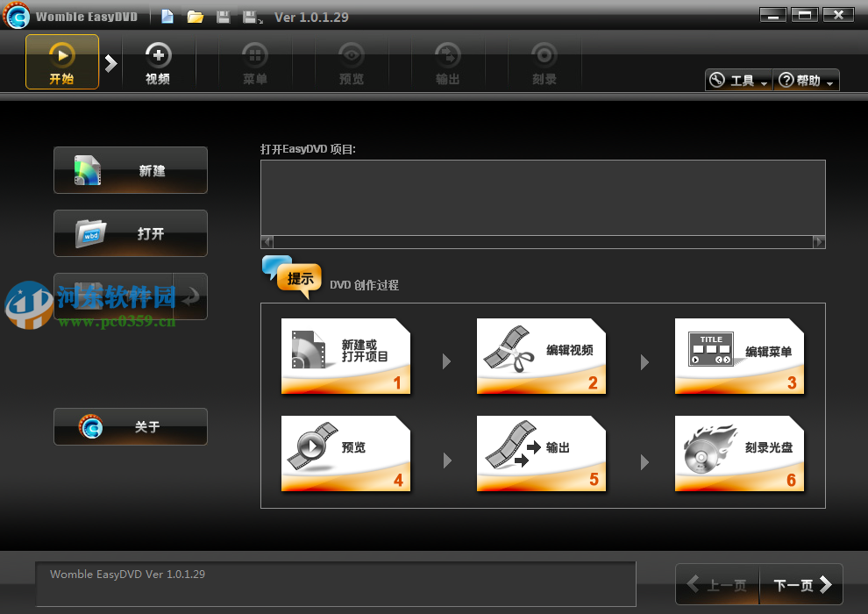This screenshot has height=614, width=868.
Task: Open the 帮助 (Help) dropdown
Action: point(805,79)
